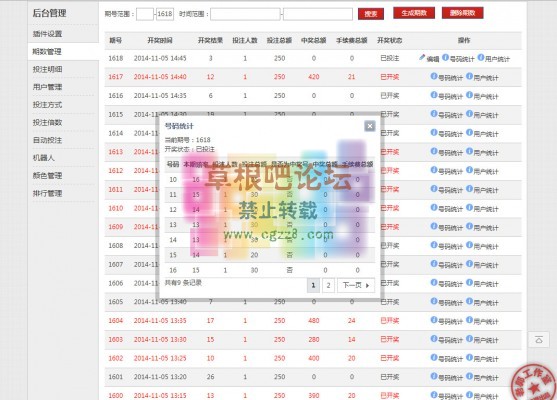Click the 开奖时间 column header

coord(160,40)
